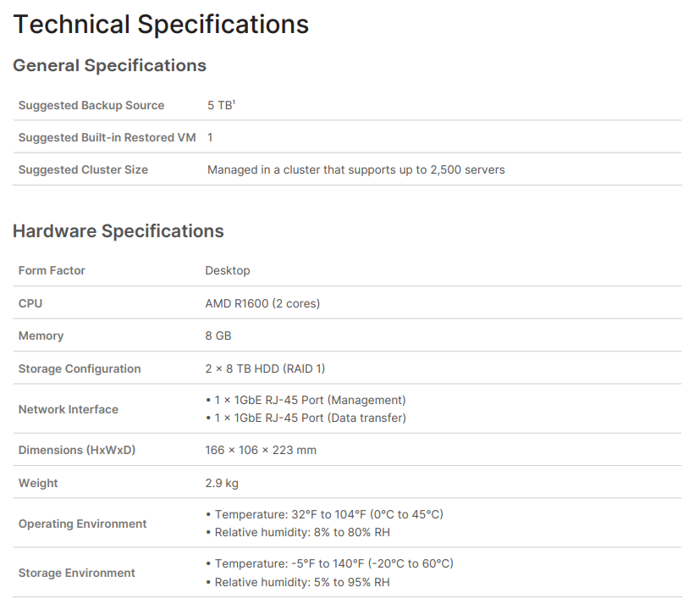Screen dimensions: 700x604
Task: Click the 166 × 106 × 223 mm dimensions value
Action: pos(261,450)
